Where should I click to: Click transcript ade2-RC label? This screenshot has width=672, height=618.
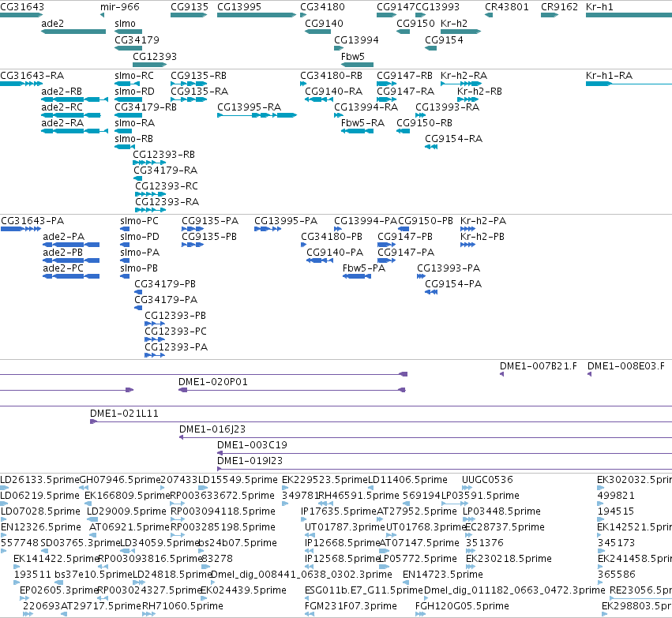[62, 107]
